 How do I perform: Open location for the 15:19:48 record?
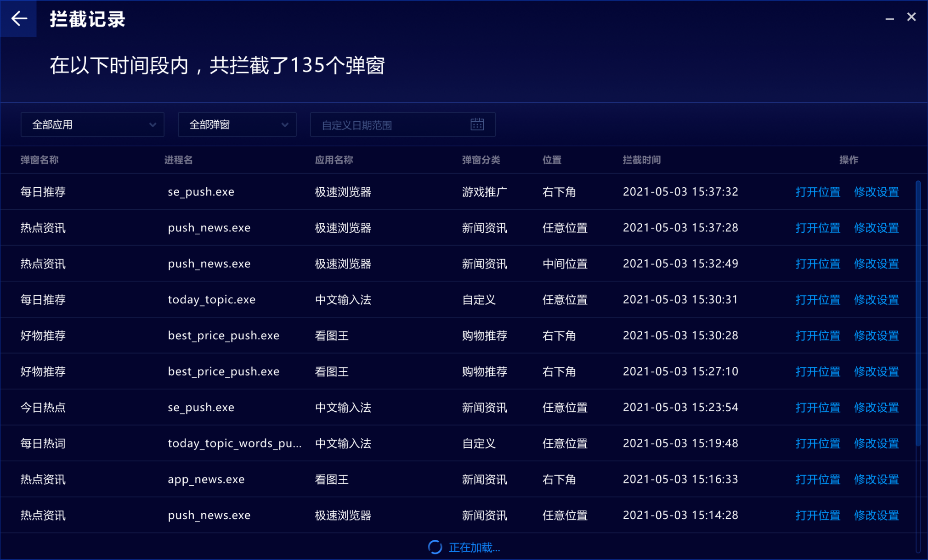[x=818, y=443]
